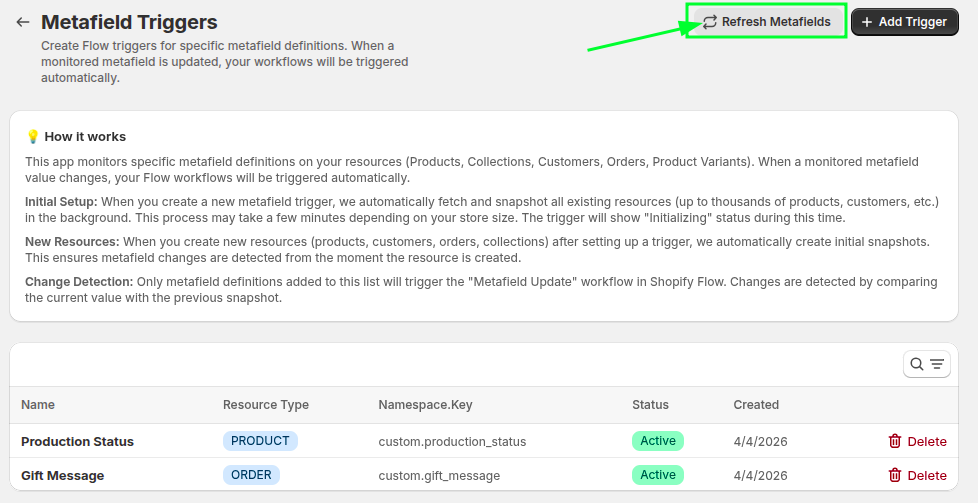
Task: Sort by the Name column header
Action: pyautogui.click(x=38, y=405)
